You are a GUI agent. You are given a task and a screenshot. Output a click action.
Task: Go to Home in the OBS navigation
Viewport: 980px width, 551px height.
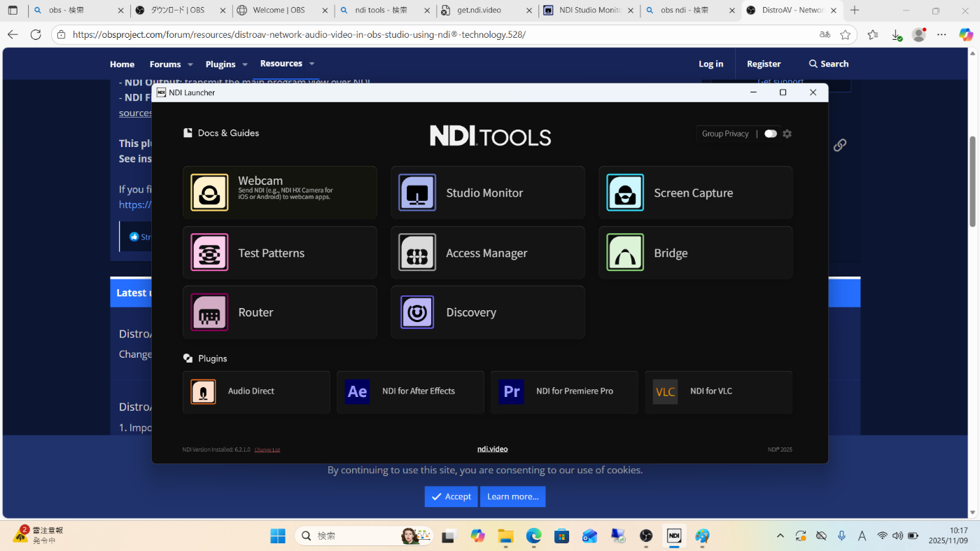tap(122, 64)
